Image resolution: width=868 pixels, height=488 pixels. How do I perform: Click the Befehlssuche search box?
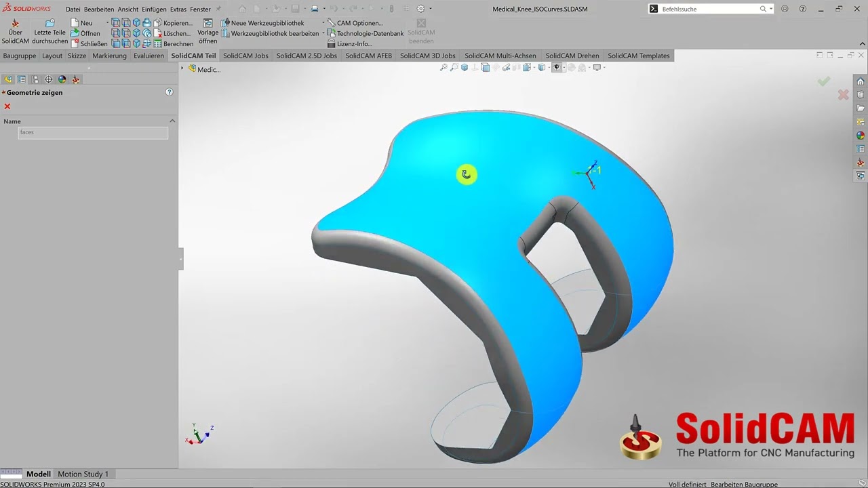click(x=711, y=9)
